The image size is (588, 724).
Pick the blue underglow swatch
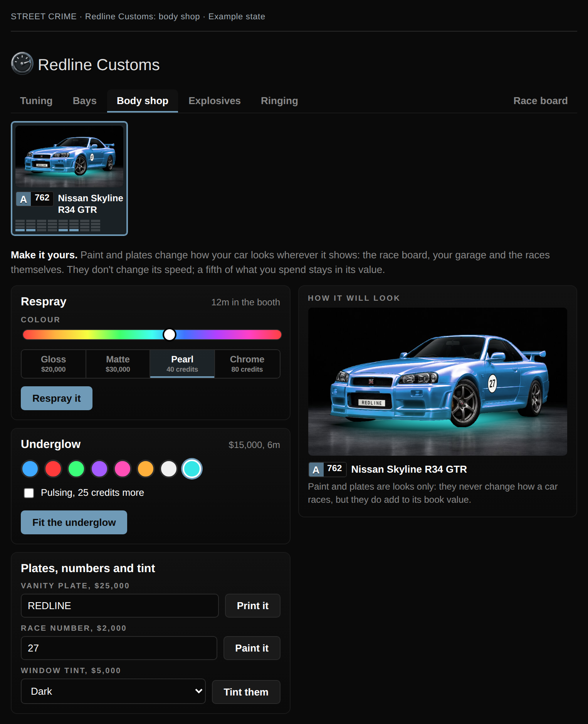(x=30, y=469)
